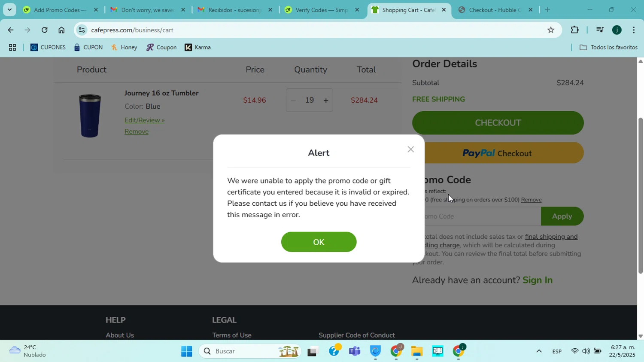The image size is (644, 362).
Task: Open media controls icon in toolbar
Action: click(600, 30)
